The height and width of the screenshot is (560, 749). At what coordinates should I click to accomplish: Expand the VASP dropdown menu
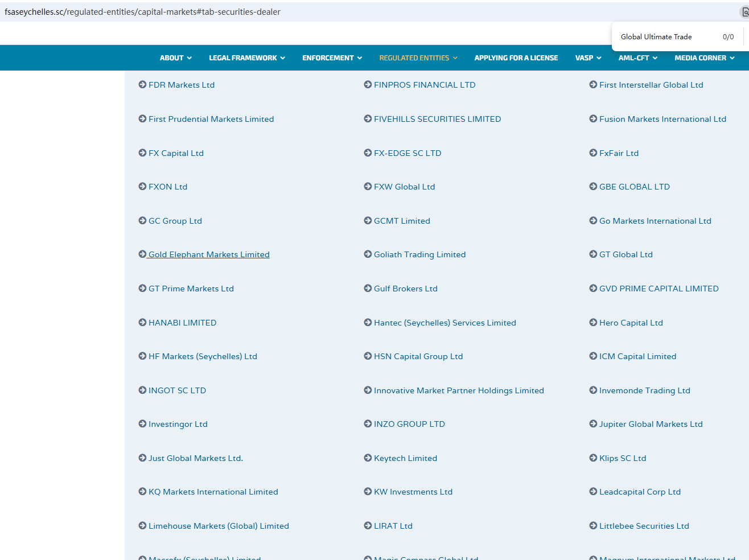coord(588,58)
